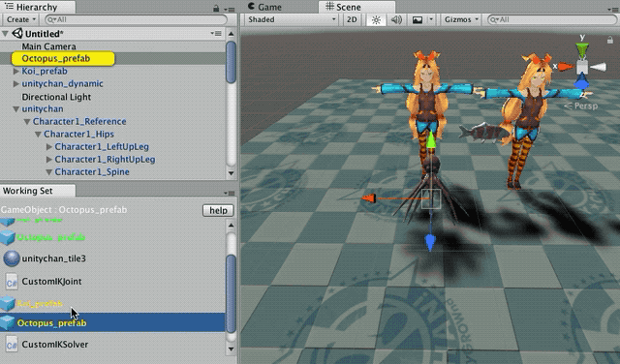
Task: Click green Y axis cone on orientation gizmo
Action: (582, 50)
